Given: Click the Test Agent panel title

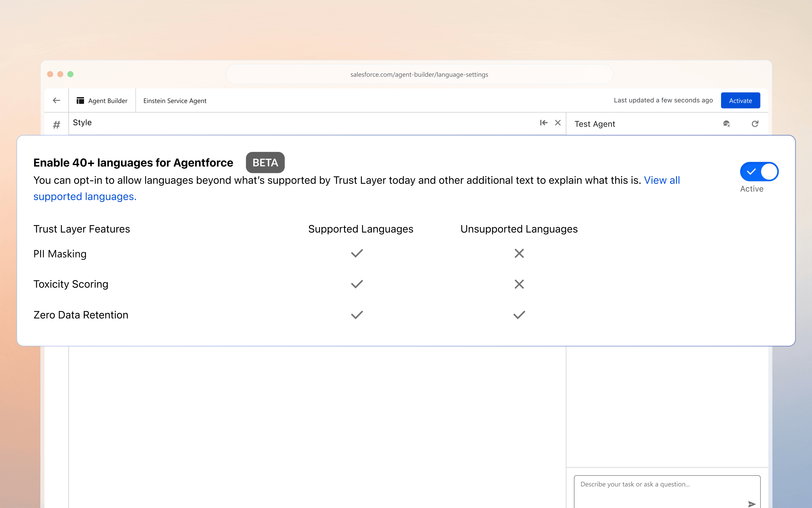Looking at the screenshot, I should pos(595,124).
